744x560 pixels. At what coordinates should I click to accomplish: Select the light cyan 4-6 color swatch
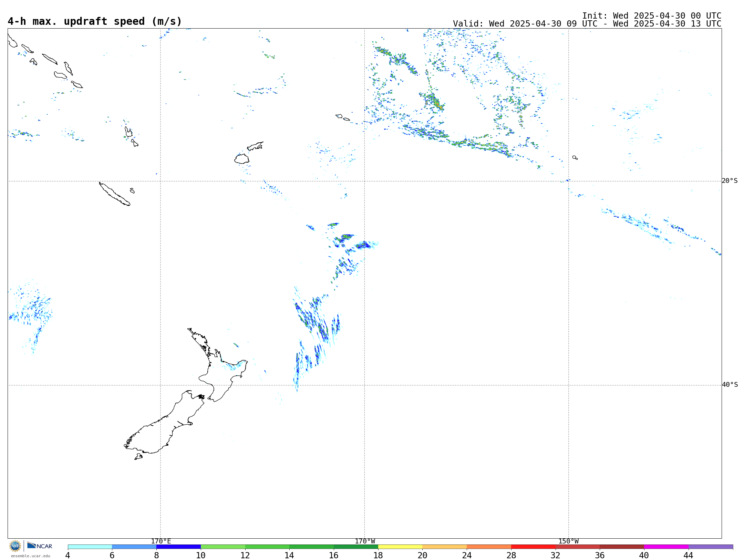click(x=90, y=547)
